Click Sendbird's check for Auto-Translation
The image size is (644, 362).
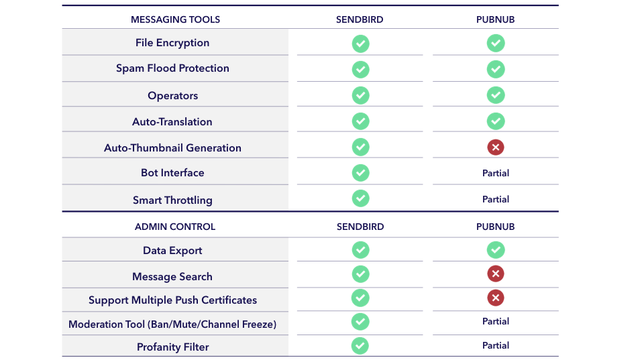tap(361, 121)
